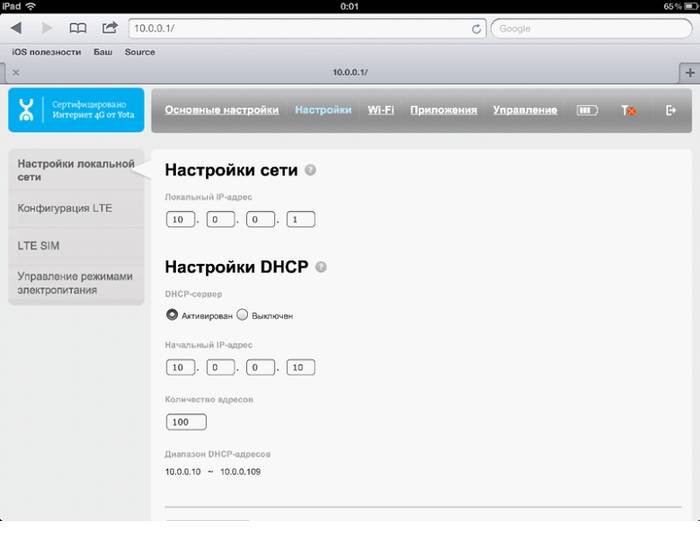Select the Активирован radio button

click(172, 315)
